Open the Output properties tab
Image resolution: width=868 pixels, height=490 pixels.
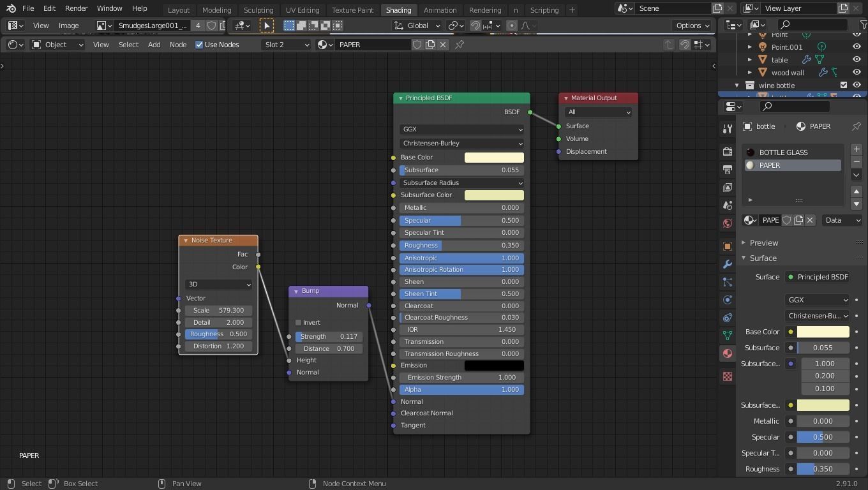728,170
